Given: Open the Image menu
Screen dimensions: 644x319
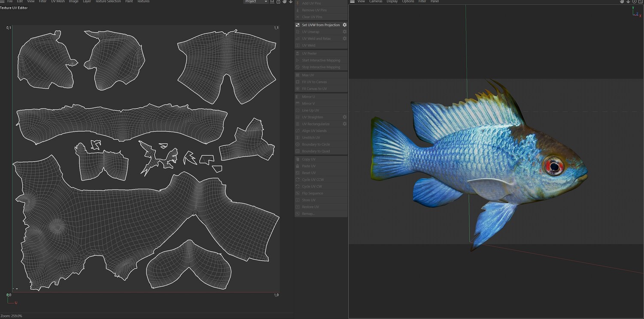Looking at the screenshot, I should [74, 1].
